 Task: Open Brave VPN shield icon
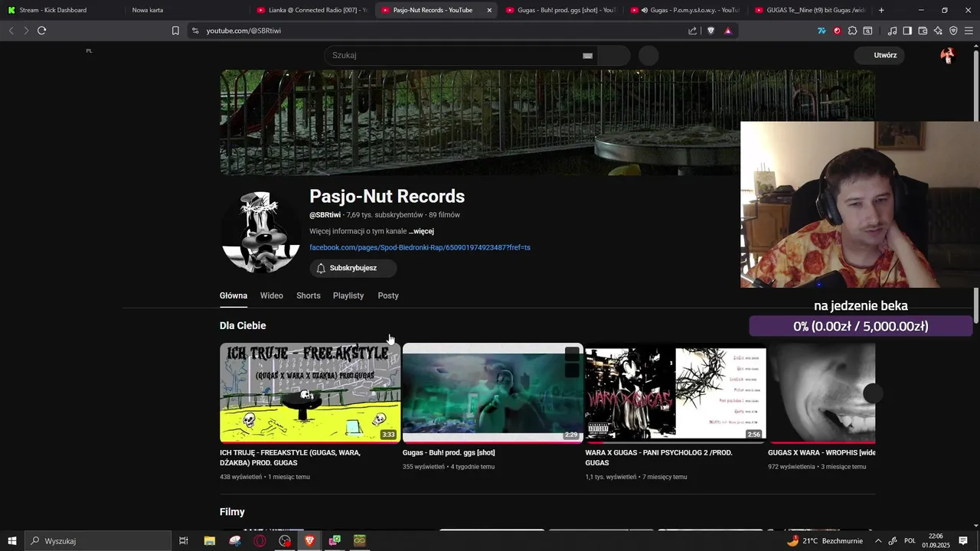pyautogui.click(x=953, y=31)
